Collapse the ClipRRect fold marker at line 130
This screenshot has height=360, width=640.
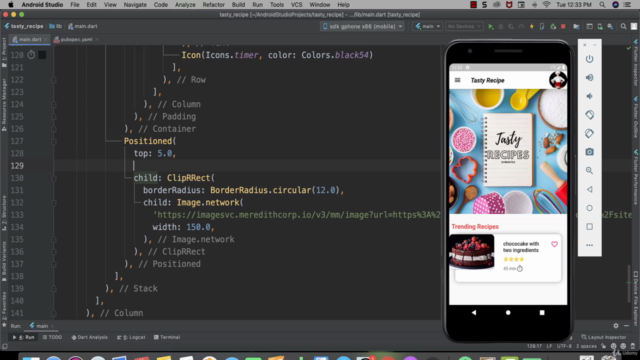(53, 178)
